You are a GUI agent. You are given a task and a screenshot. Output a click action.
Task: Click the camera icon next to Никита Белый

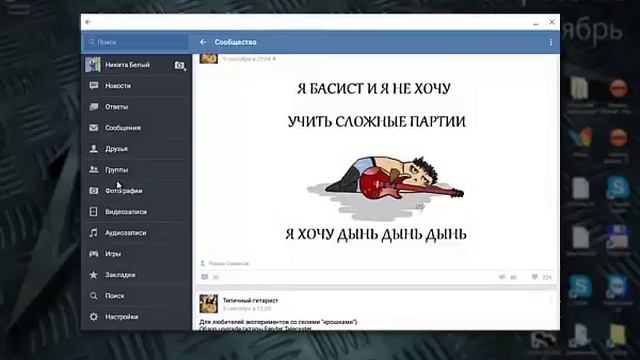coord(180,65)
